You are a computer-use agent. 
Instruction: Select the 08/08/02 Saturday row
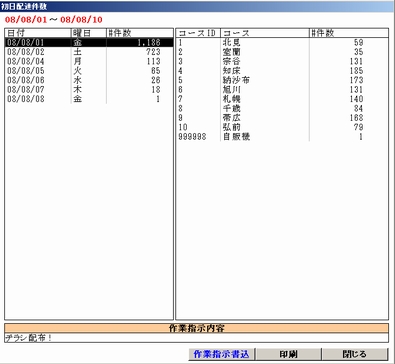click(89, 52)
